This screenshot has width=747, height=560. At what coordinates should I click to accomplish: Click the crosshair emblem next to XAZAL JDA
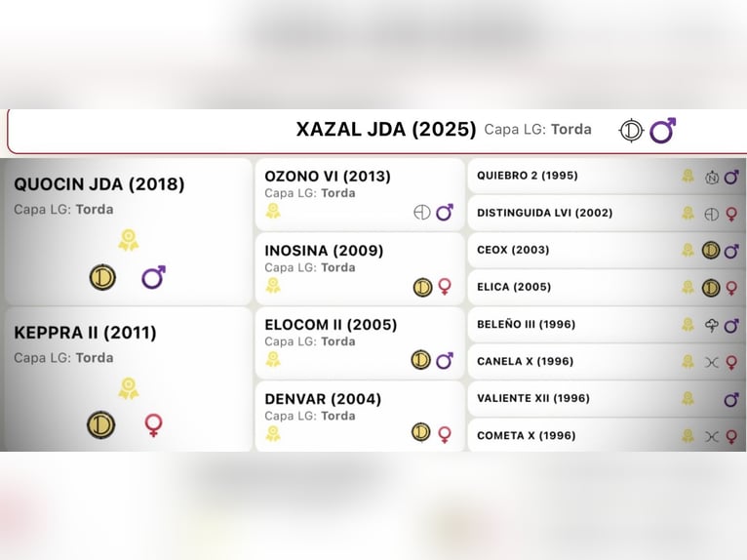[x=632, y=131]
